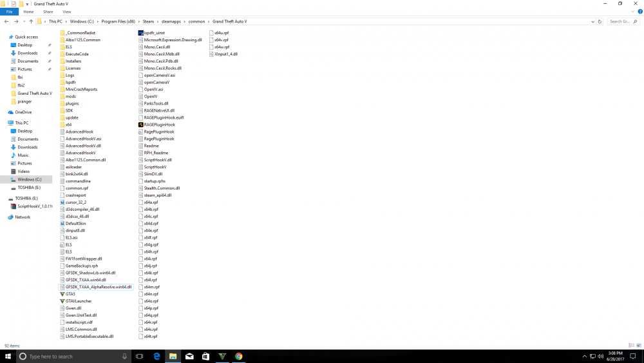Select Quick access in the navigation pane
Screen dimensions: 644x363
point(26,37)
